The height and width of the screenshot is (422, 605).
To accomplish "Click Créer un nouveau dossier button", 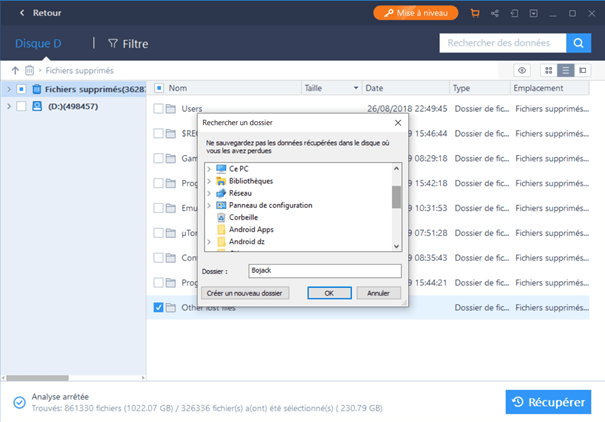I will pos(245,293).
